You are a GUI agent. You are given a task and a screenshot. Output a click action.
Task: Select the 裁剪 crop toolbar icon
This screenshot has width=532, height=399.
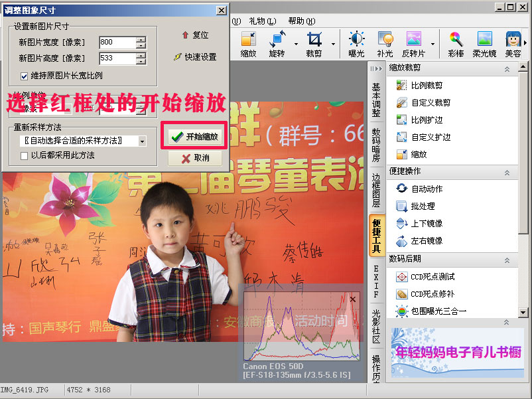pos(314,44)
